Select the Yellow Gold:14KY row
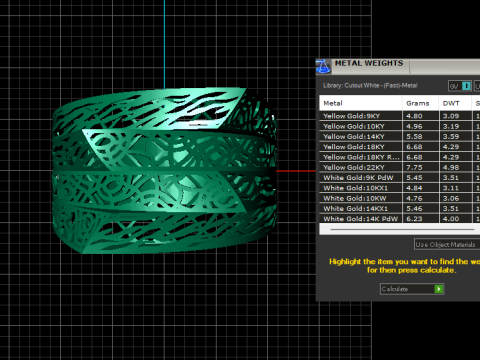This screenshot has height=360, width=480. (x=400, y=137)
